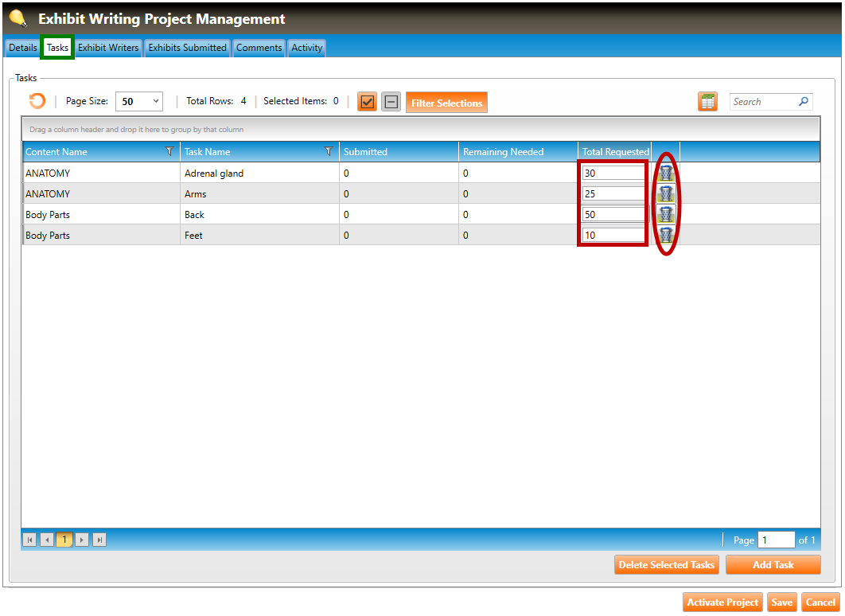This screenshot has width=845, height=616.
Task: Switch to the Exhibit Writers tab
Action: click(108, 48)
